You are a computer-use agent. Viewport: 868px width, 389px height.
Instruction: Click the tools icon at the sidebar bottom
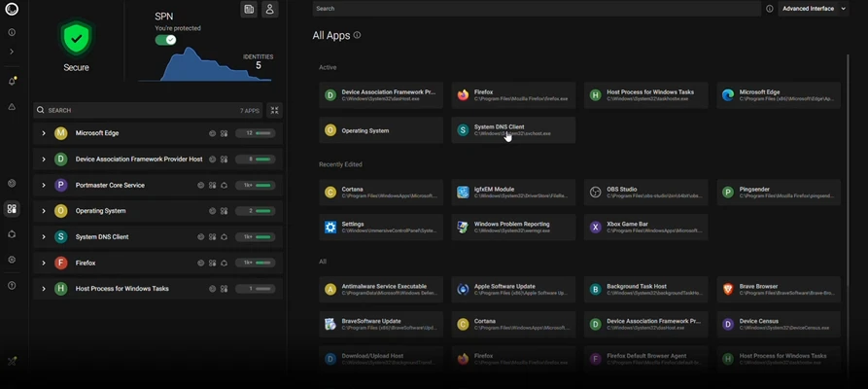pyautogui.click(x=12, y=362)
